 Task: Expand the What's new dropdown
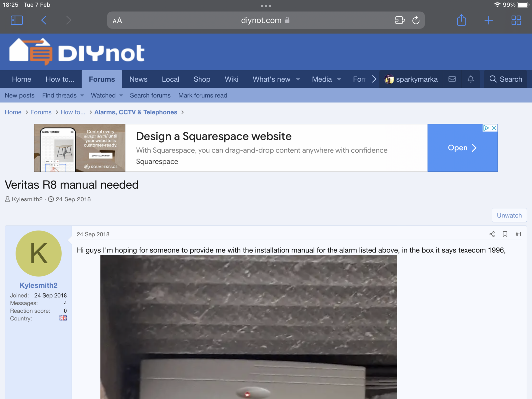point(298,79)
